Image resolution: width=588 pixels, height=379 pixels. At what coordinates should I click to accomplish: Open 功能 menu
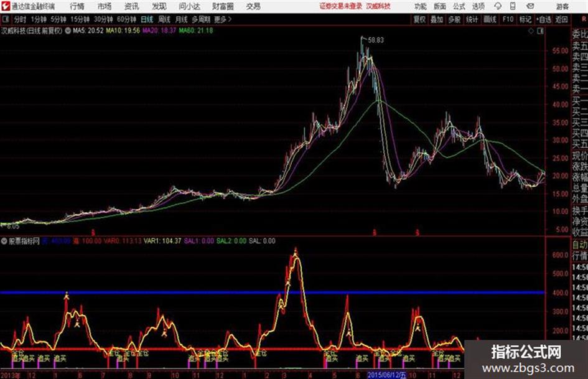421,6
